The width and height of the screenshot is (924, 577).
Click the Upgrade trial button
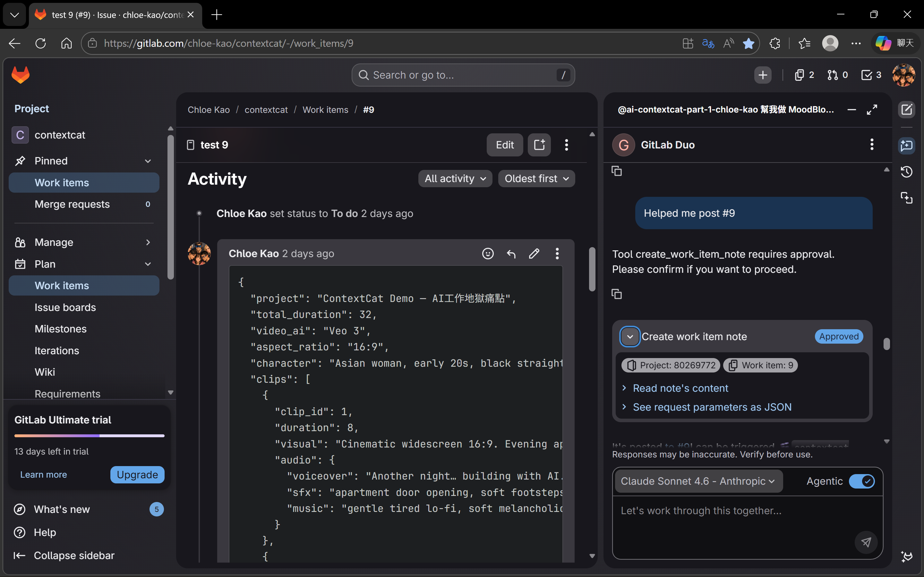[x=137, y=475]
